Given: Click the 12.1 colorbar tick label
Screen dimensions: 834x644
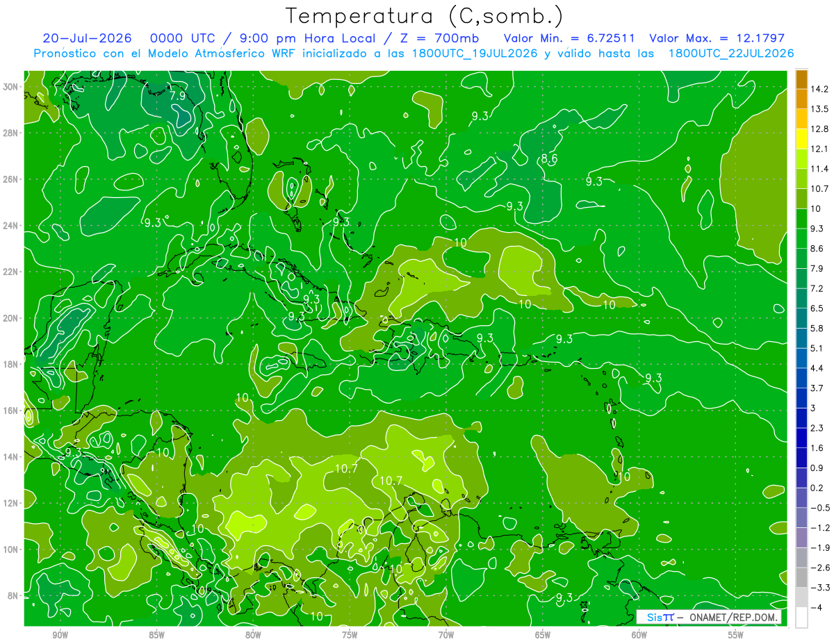Looking at the screenshot, I should click(819, 149).
